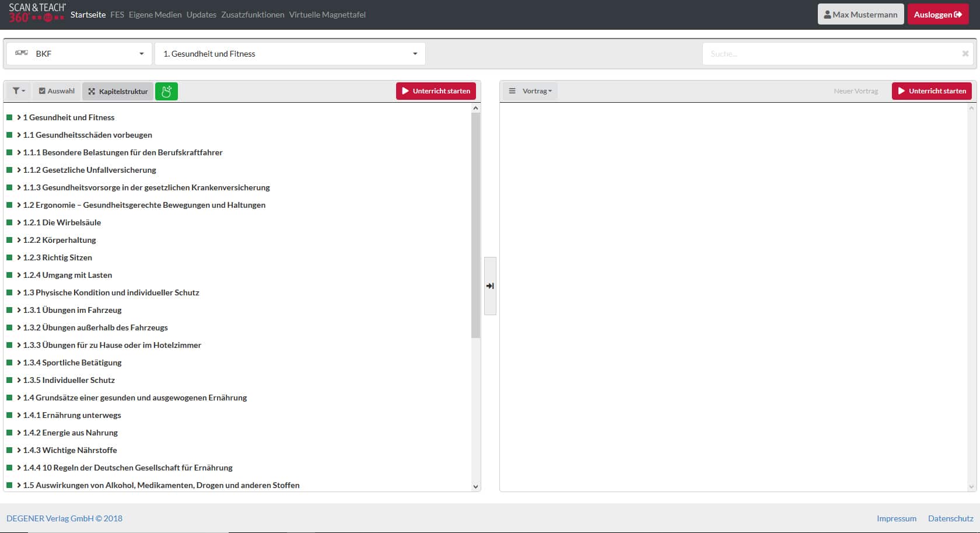Open the Datenschutz link
The height and width of the screenshot is (533, 980).
point(950,518)
